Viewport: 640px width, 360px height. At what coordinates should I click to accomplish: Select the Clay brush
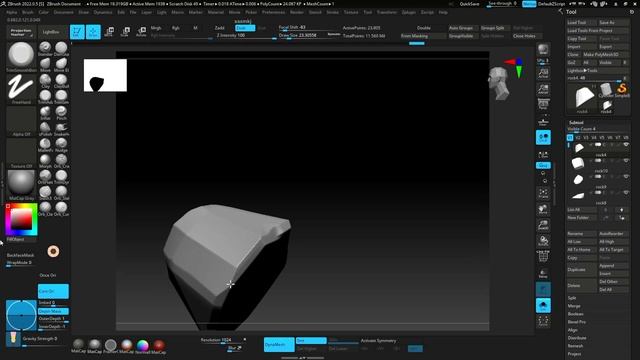(45, 80)
